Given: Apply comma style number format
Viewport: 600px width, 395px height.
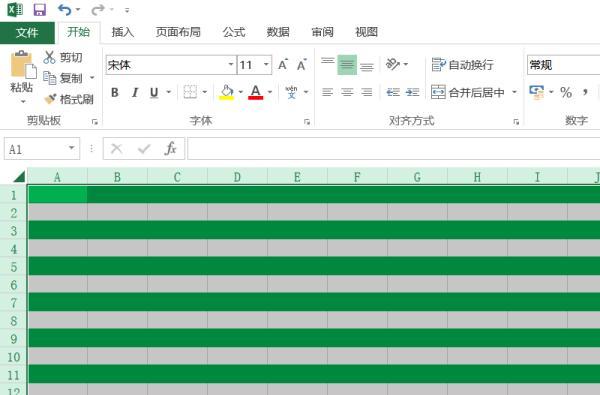Looking at the screenshot, I should click(585, 92).
